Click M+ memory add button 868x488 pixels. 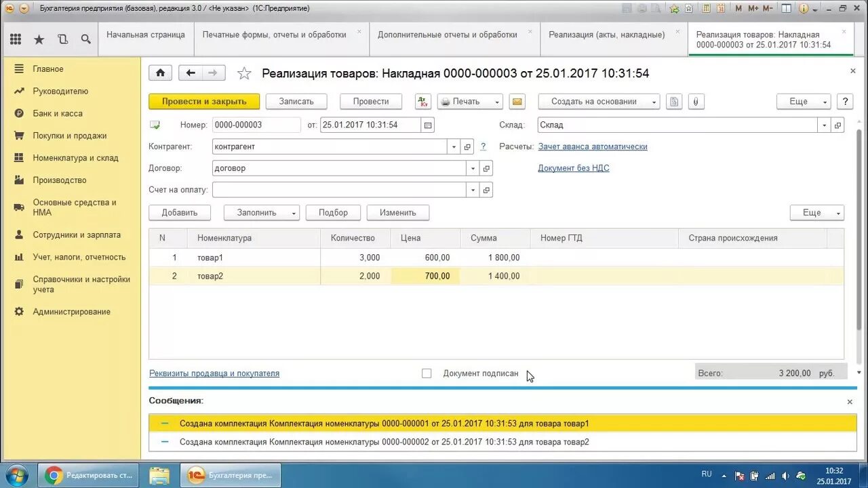[x=753, y=8]
